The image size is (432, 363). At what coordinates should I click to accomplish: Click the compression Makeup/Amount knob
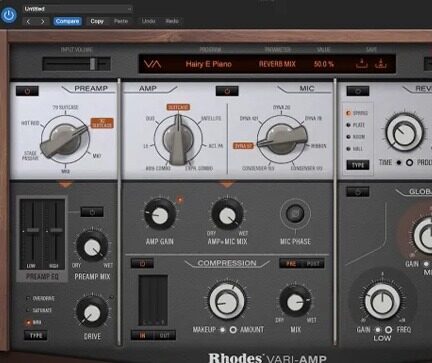[227, 300]
